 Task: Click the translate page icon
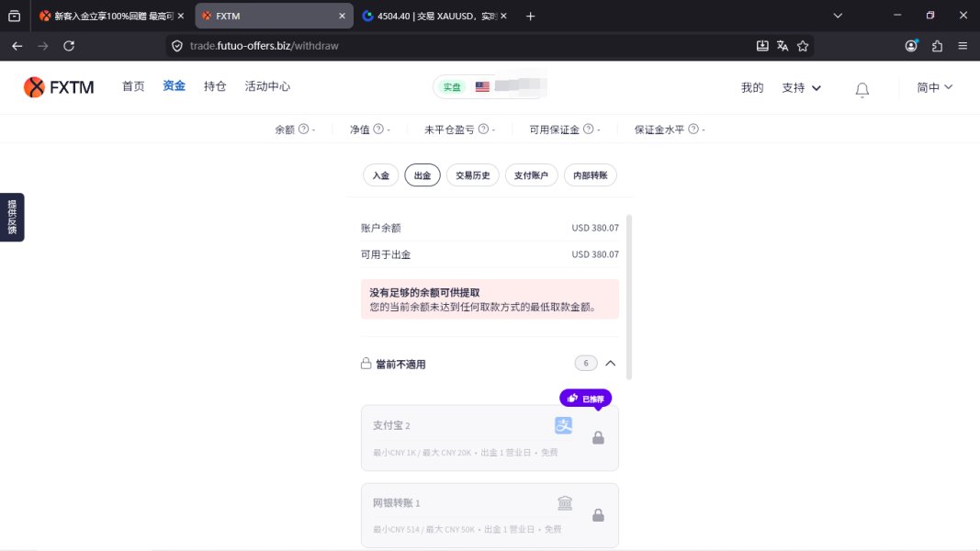(783, 46)
